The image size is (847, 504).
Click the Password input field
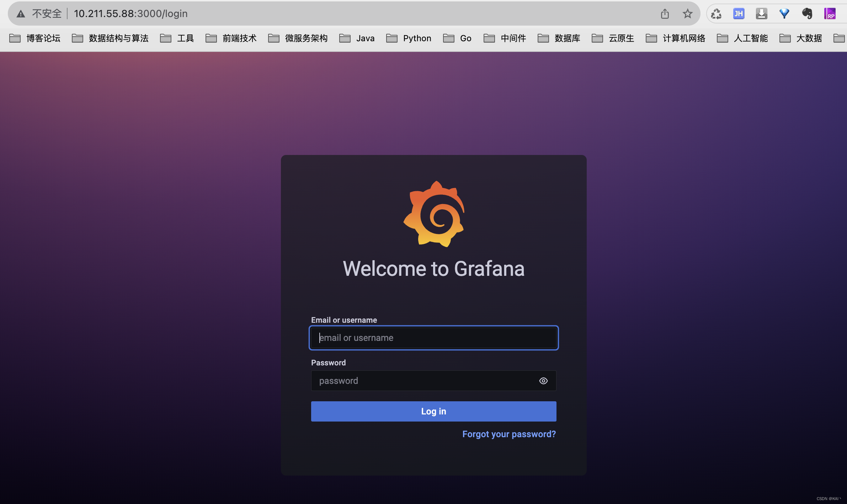pos(433,381)
